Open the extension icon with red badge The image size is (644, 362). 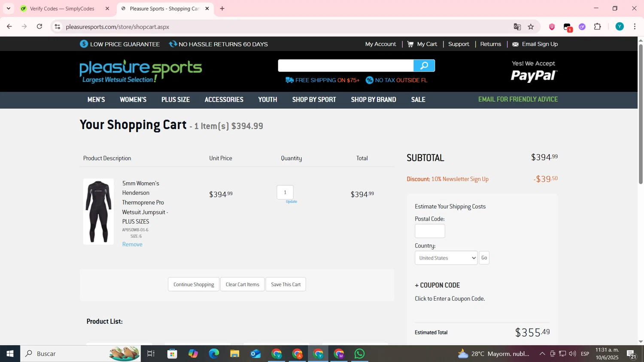tap(568, 27)
